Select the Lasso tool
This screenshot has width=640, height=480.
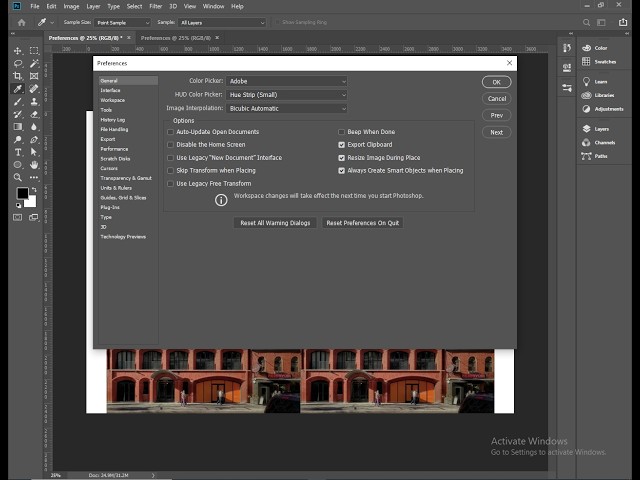(x=18, y=63)
